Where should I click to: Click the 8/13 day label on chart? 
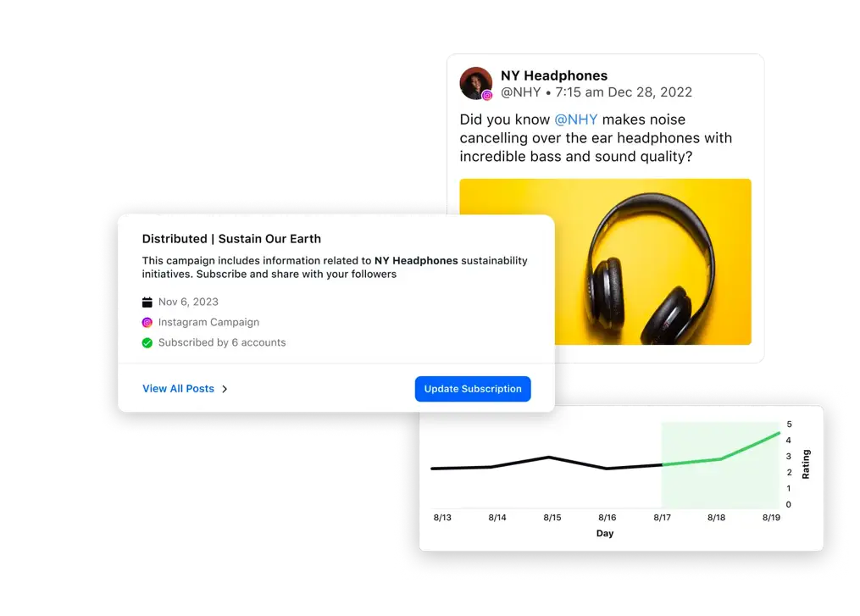tap(442, 517)
